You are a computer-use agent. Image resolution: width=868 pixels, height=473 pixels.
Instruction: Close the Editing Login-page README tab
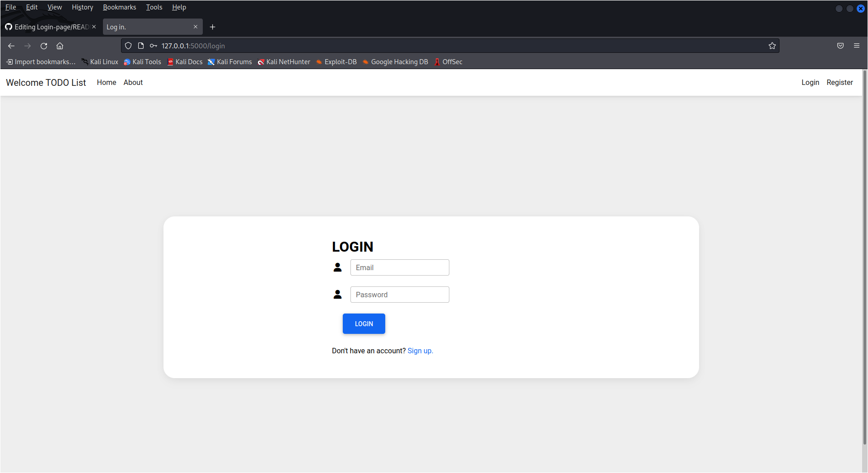coord(94,27)
